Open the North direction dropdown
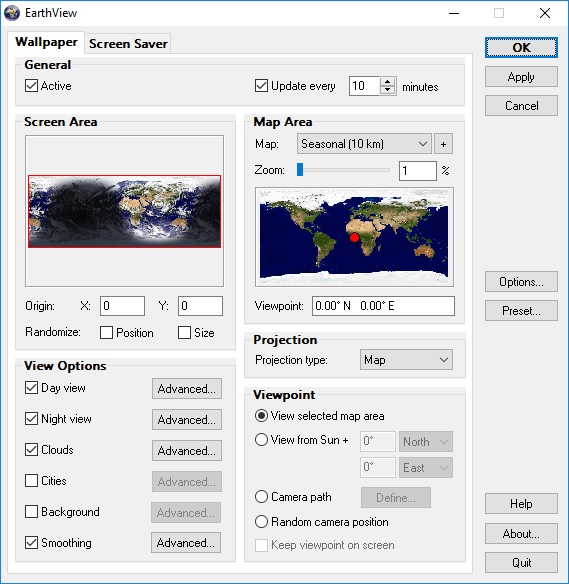 (426, 442)
